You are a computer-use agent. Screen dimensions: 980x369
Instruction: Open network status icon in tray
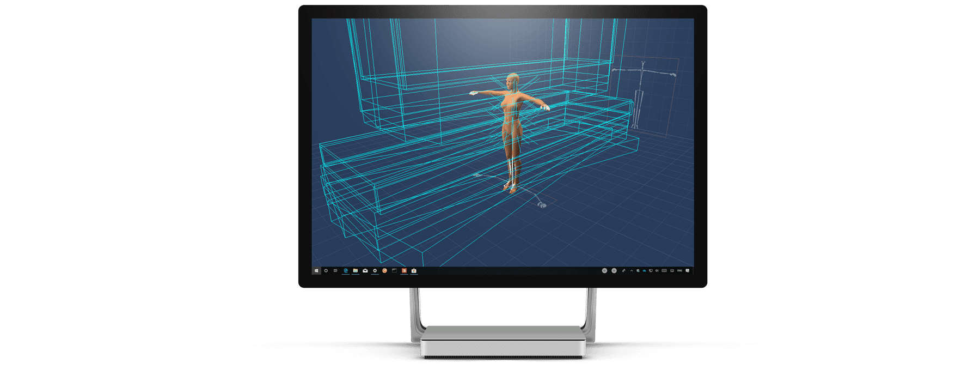tap(651, 270)
